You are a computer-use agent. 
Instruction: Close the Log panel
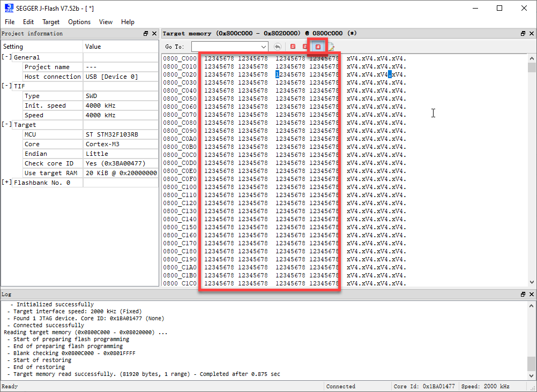(x=532, y=295)
